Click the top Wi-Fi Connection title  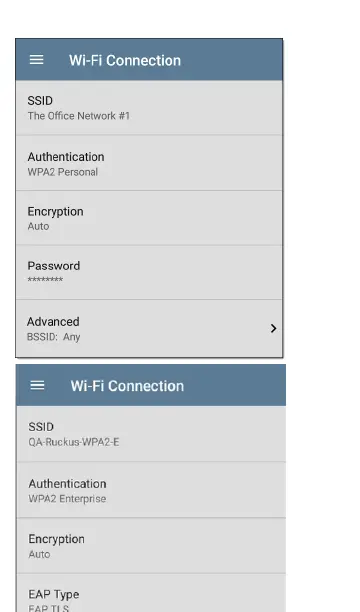[125, 60]
